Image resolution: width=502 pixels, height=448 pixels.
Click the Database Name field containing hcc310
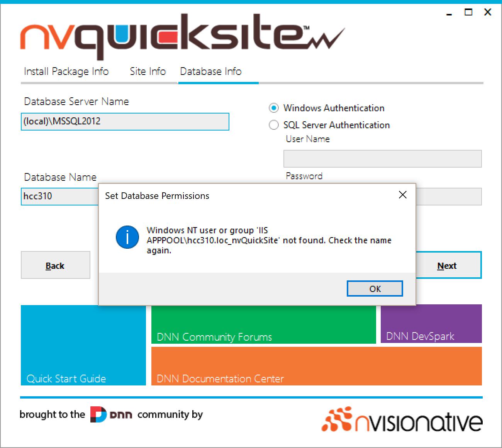click(60, 196)
